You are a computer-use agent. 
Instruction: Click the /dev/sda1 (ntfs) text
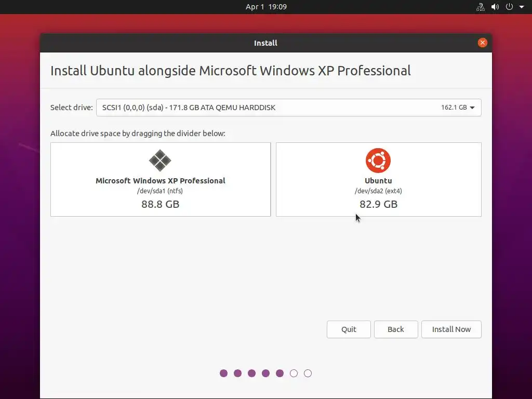(x=160, y=191)
